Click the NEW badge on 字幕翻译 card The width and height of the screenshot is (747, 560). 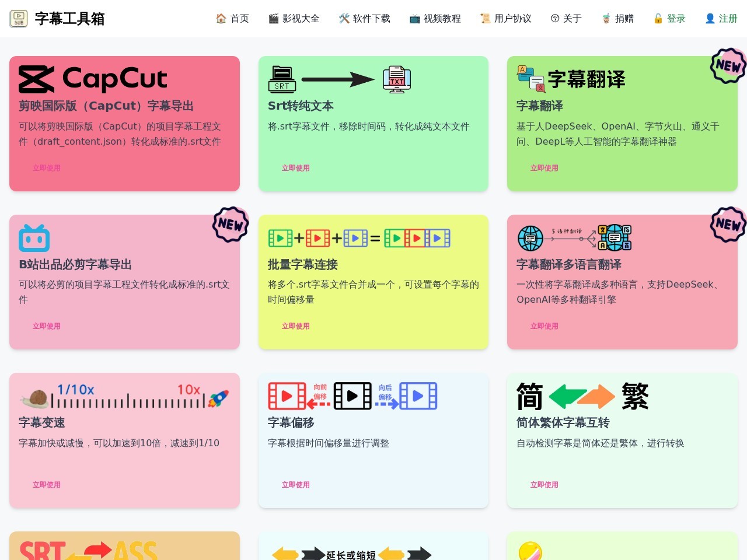[x=727, y=65]
